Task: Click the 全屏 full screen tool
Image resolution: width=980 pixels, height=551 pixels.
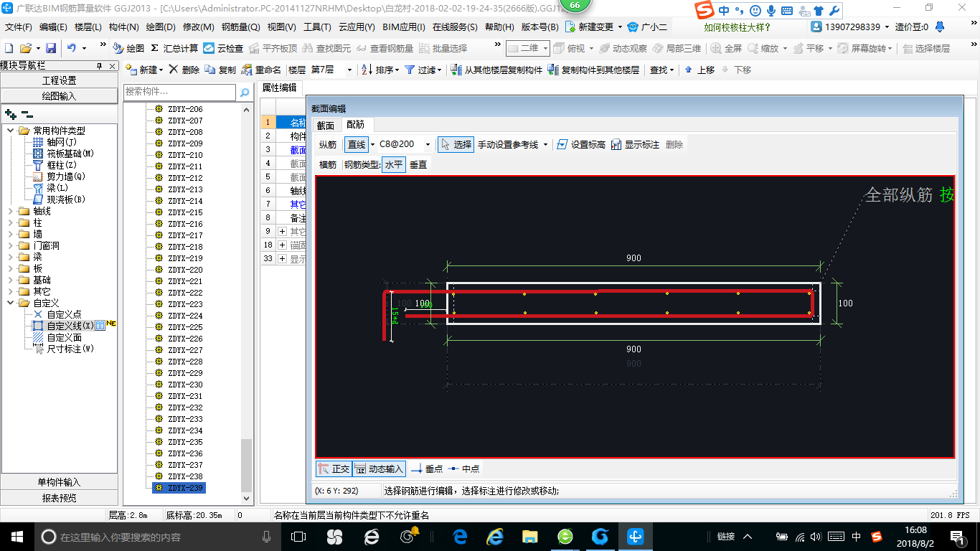Action: pyautogui.click(x=727, y=48)
